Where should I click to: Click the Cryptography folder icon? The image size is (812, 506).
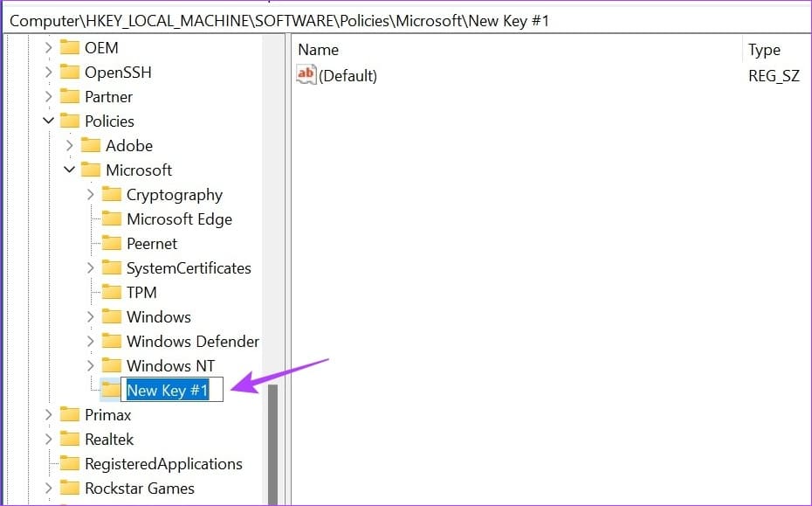click(x=112, y=194)
